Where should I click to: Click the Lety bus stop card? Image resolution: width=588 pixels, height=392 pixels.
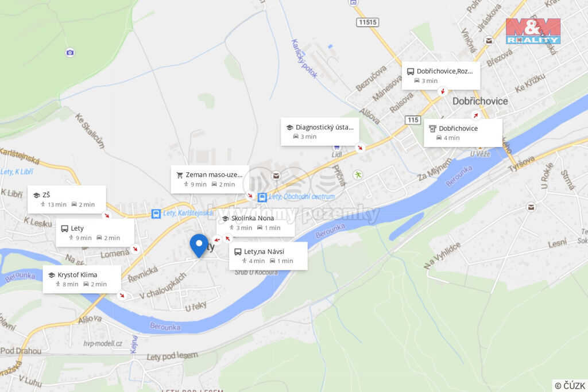pyautogui.click(x=95, y=232)
